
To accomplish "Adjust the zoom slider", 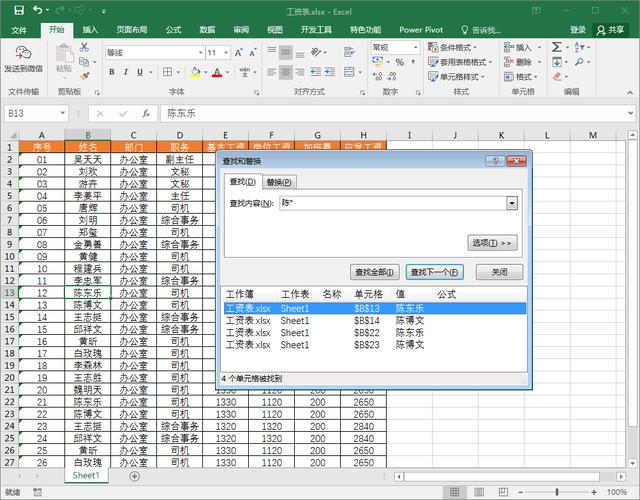I will pos(557,492).
